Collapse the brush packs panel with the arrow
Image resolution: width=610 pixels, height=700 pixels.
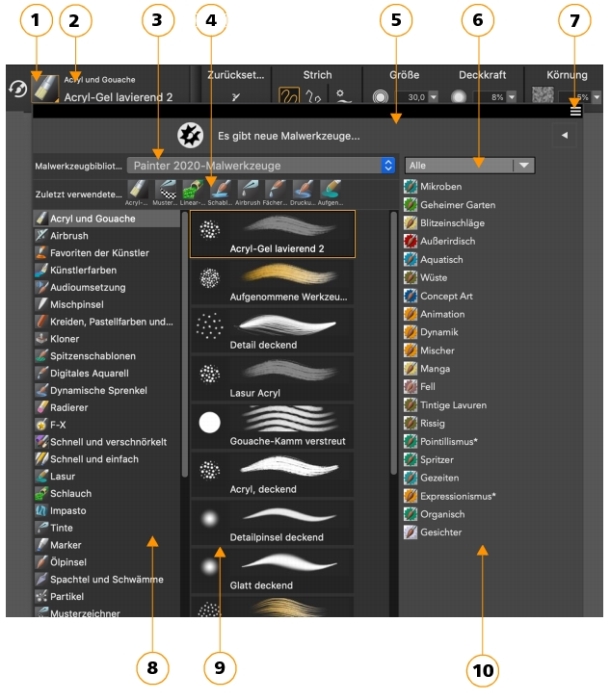[x=564, y=135]
